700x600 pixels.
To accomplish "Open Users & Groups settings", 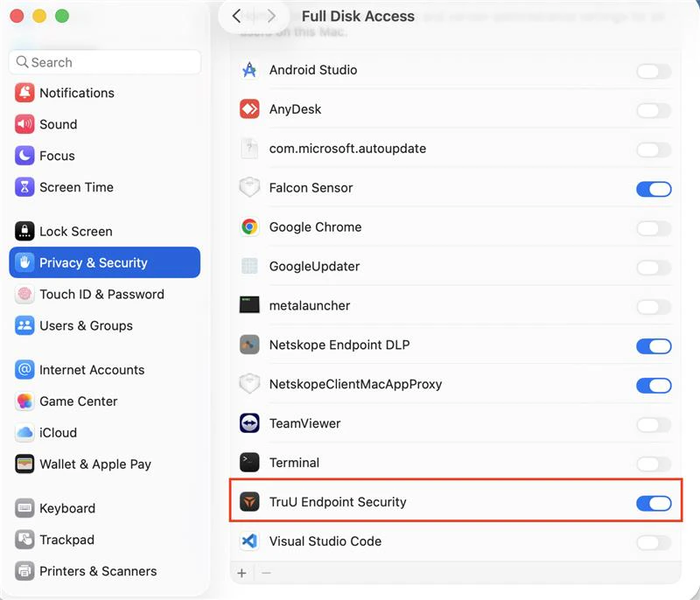I will [104, 325].
